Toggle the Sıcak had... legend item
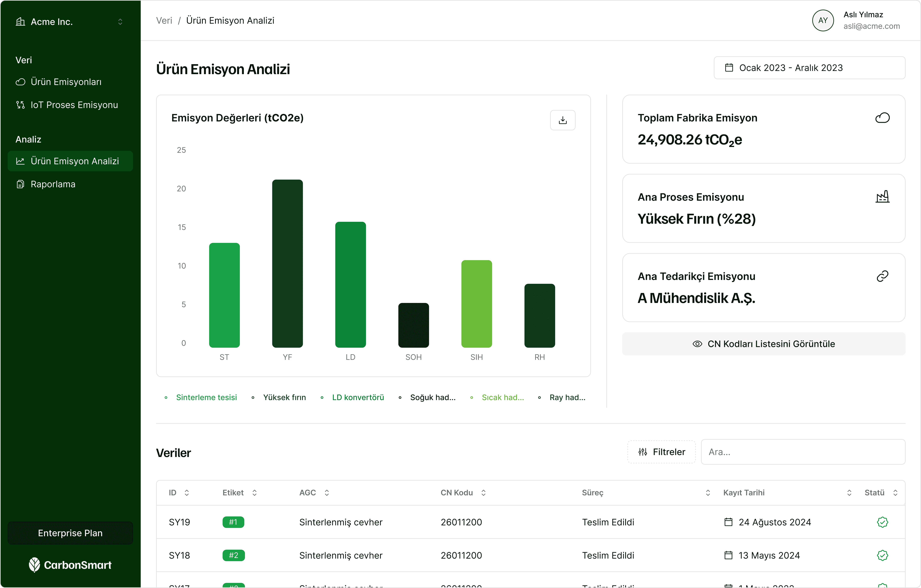The height and width of the screenshot is (588, 921). click(x=503, y=397)
